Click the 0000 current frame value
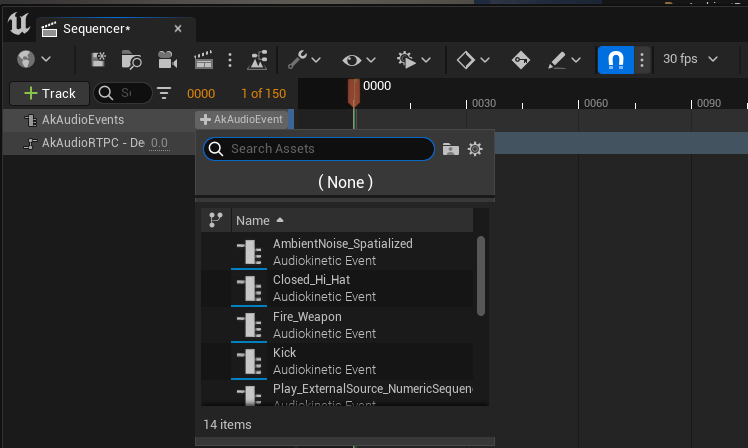748x448 pixels. [x=201, y=94]
